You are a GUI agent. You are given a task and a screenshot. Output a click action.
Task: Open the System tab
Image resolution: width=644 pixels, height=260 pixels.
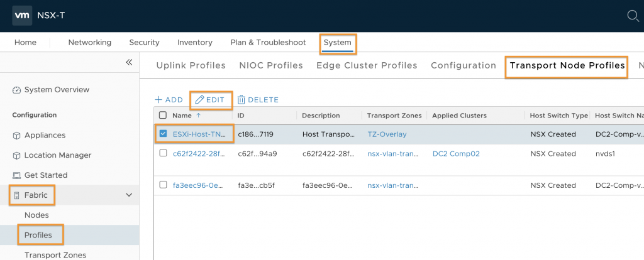tap(338, 43)
